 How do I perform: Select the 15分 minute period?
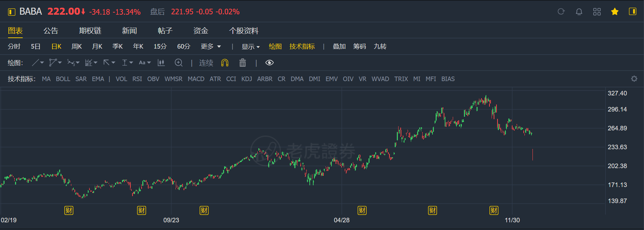160,46
